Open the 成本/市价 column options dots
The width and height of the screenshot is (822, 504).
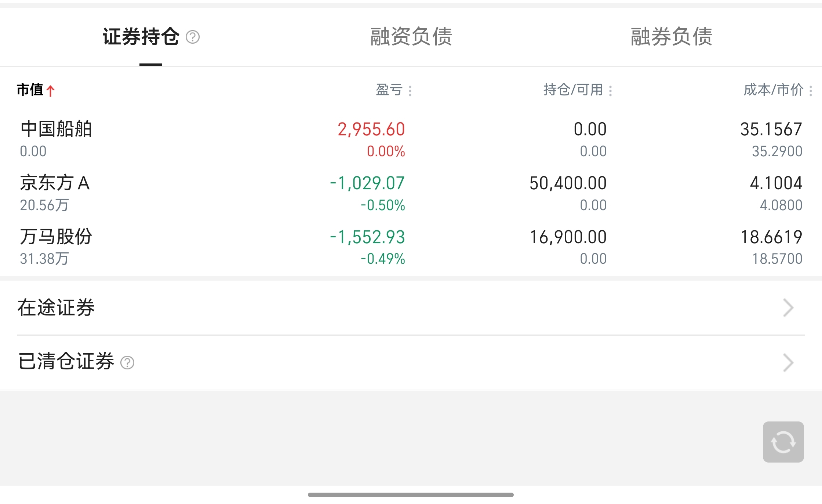[x=811, y=91]
